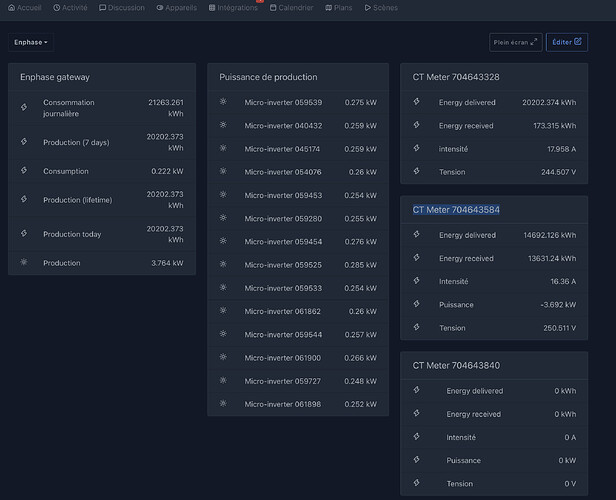This screenshot has height=500, width=616.
Task: Click Micro-inverter 061900 label
Action: click(x=283, y=358)
